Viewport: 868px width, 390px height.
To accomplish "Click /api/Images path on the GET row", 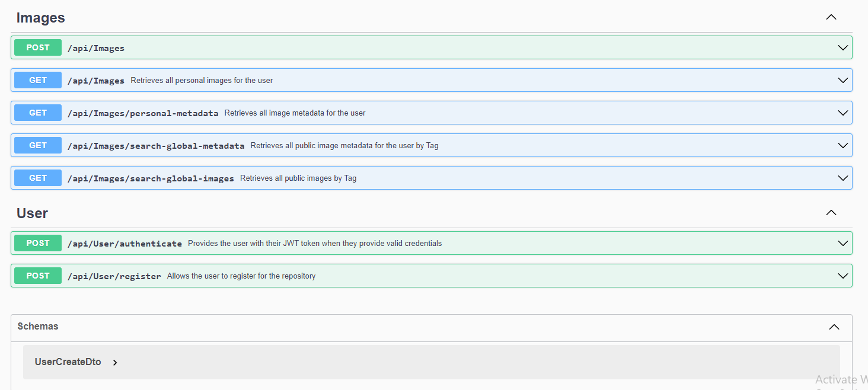I will (x=96, y=81).
